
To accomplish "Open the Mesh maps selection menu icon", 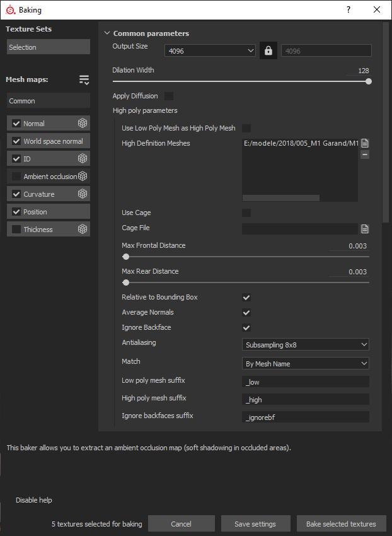I will pyautogui.click(x=84, y=79).
